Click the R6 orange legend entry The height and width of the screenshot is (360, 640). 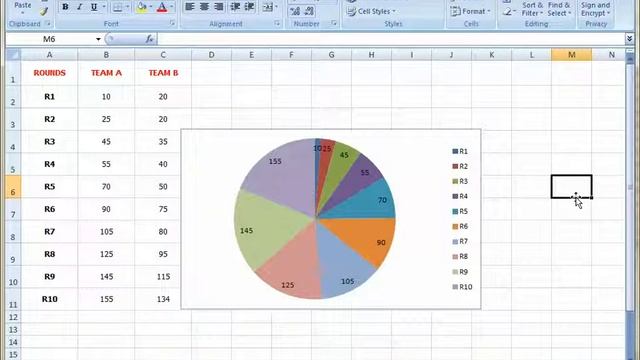[460, 227]
